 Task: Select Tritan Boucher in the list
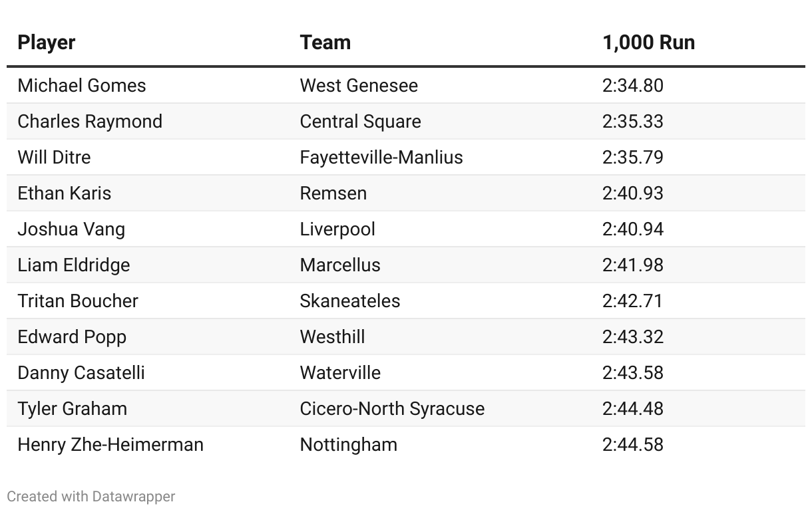click(78, 301)
